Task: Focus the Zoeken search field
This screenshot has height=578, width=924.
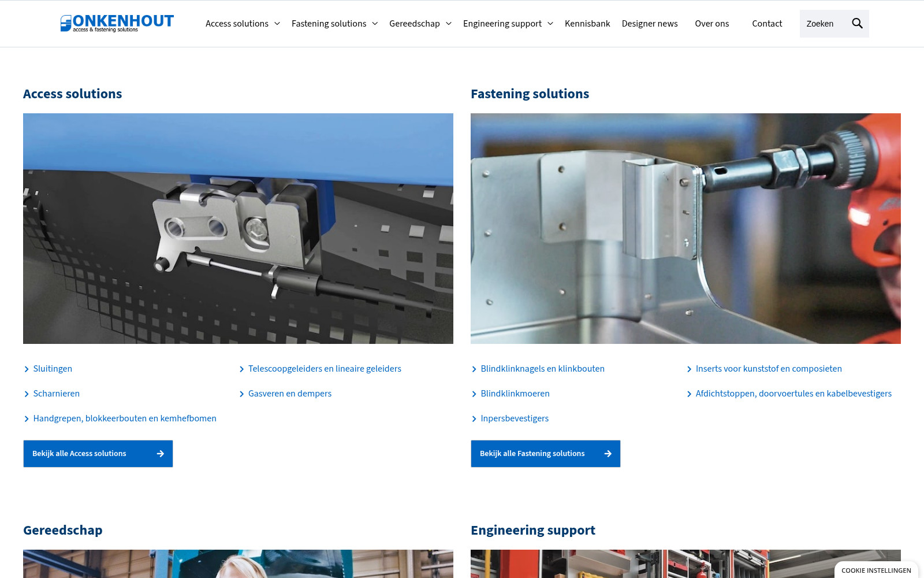Action: point(823,24)
